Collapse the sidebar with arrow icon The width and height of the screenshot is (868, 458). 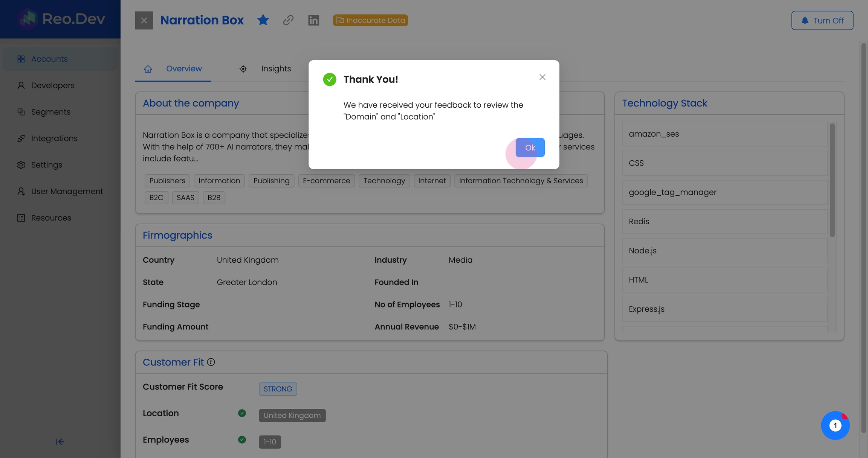tap(60, 441)
